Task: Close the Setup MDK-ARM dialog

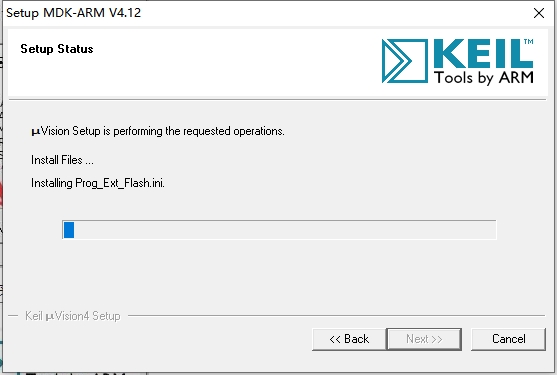Action: [x=539, y=13]
